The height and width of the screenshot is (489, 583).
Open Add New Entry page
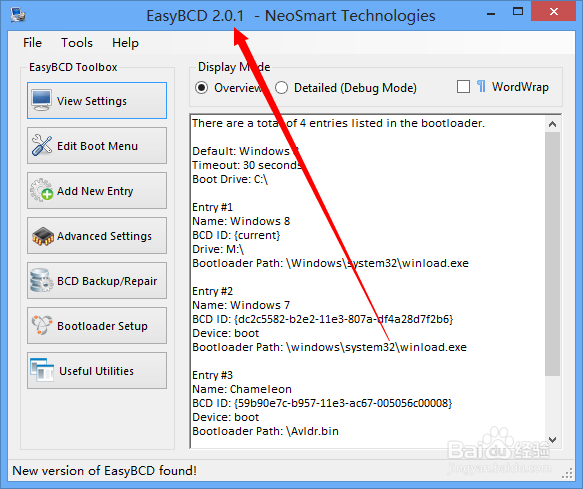(97, 190)
